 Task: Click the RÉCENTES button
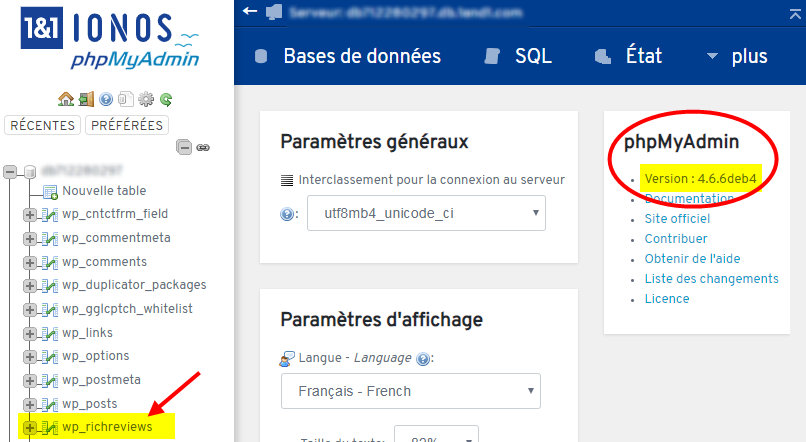pos(43,125)
